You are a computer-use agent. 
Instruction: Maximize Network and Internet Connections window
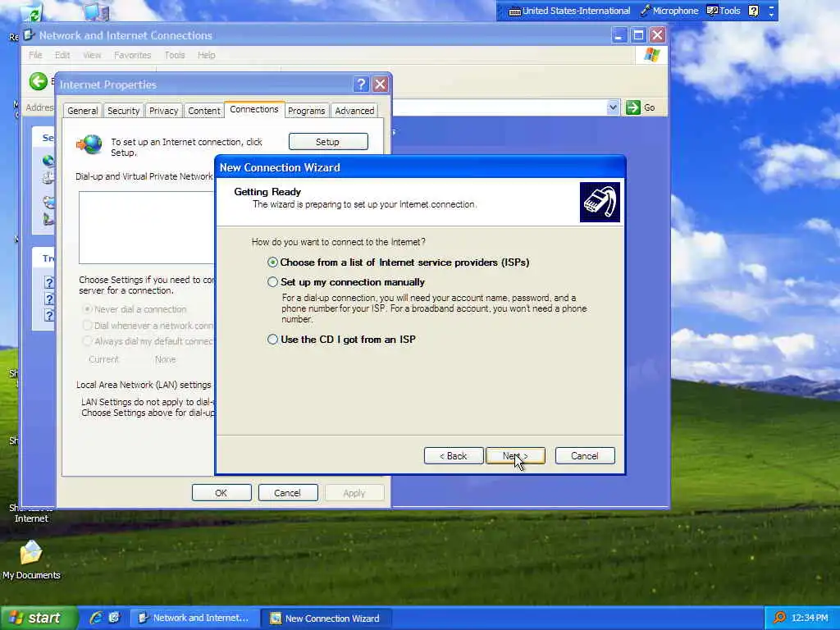638,35
